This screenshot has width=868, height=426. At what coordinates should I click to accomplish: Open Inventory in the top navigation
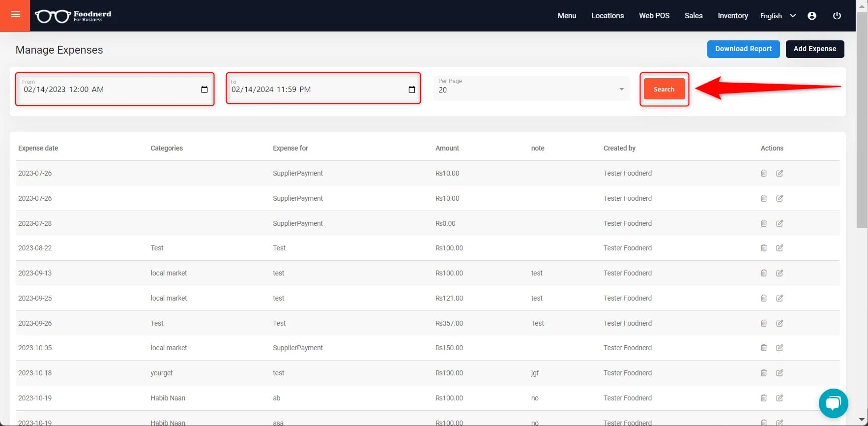[733, 16]
